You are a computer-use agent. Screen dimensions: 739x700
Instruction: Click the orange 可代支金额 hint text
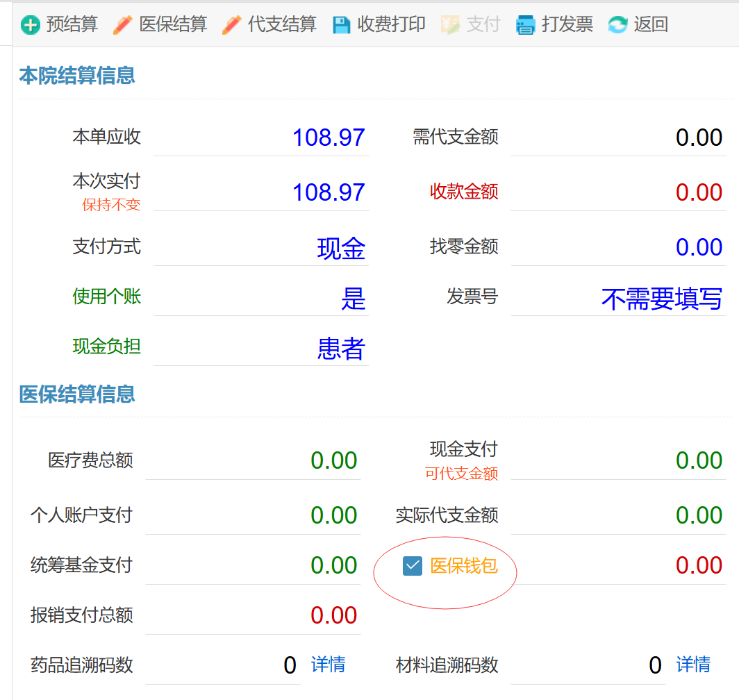(x=461, y=474)
